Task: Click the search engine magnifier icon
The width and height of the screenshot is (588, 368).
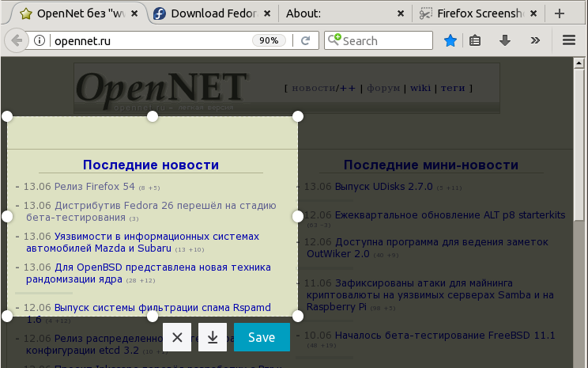Action: pyautogui.click(x=334, y=40)
